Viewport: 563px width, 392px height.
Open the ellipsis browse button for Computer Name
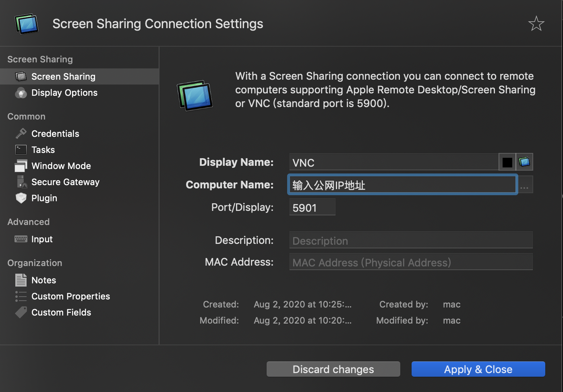point(524,185)
